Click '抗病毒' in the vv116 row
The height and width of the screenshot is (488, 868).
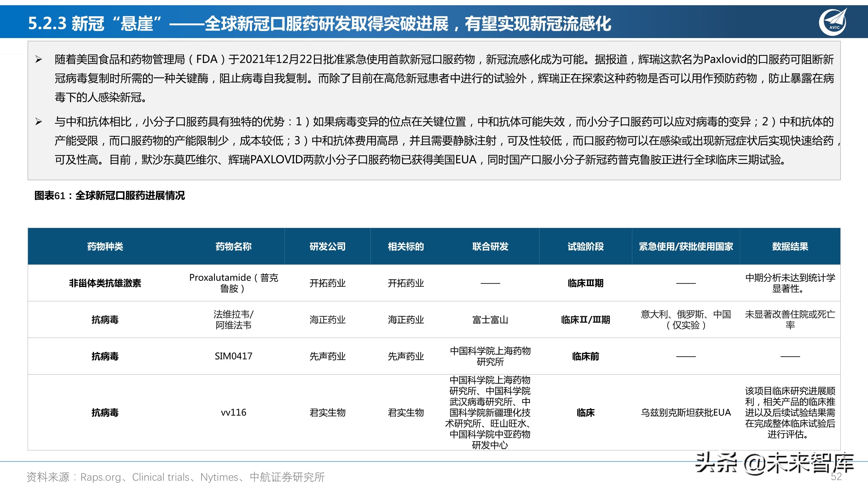point(105,413)
